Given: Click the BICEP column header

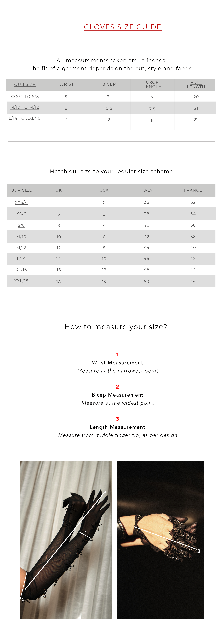Looking at the screenshot, I should (x=109, y=84).
